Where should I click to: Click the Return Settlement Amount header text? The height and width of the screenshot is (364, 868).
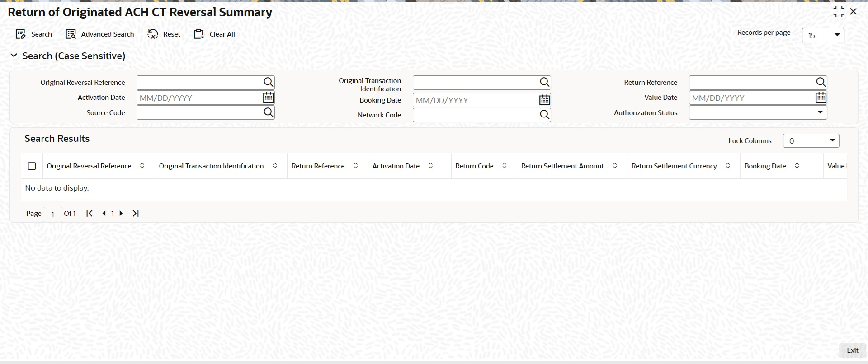pyautogui.click(x=562, y=166)
